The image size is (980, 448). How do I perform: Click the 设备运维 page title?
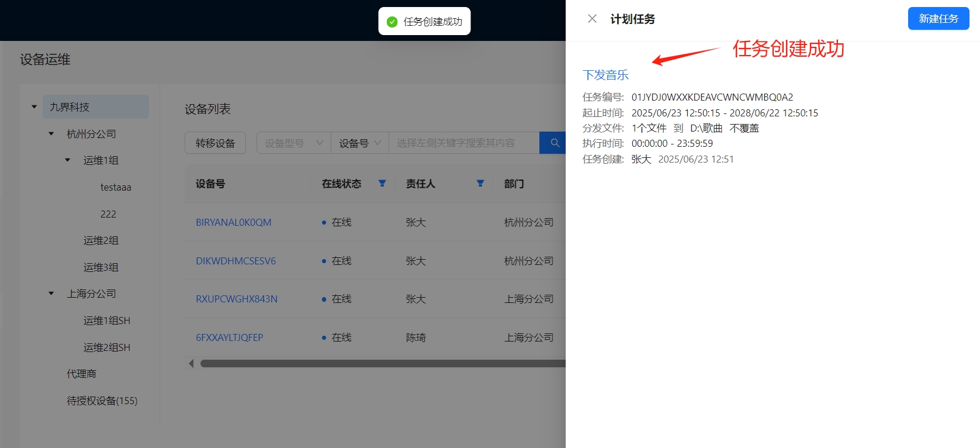(x=45, y=60)
